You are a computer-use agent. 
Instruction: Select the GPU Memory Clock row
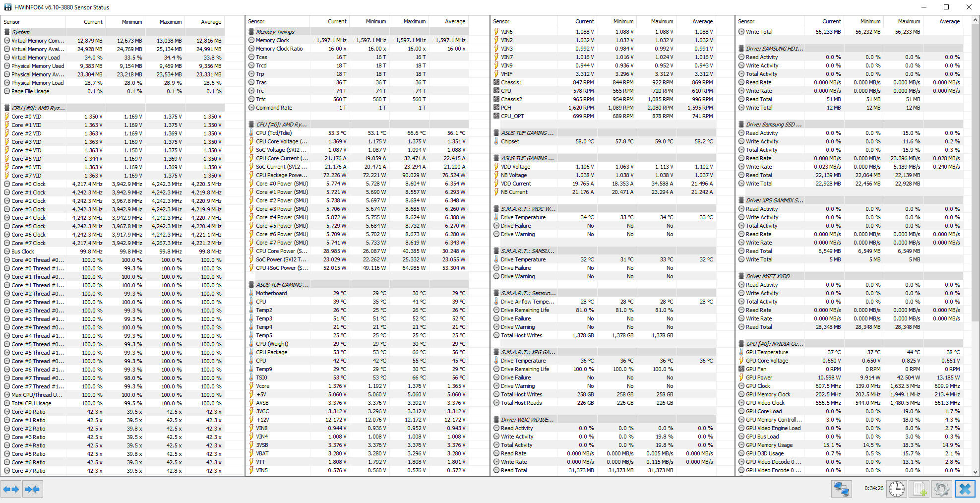click(x=849, y=394)
